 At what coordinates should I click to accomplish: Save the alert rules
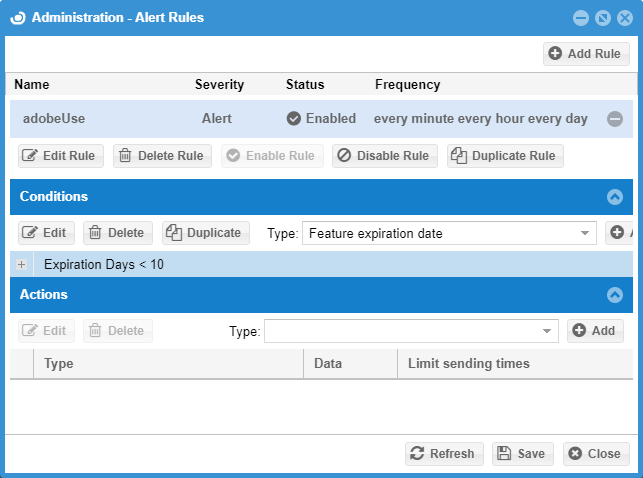(x=522, y=454)
